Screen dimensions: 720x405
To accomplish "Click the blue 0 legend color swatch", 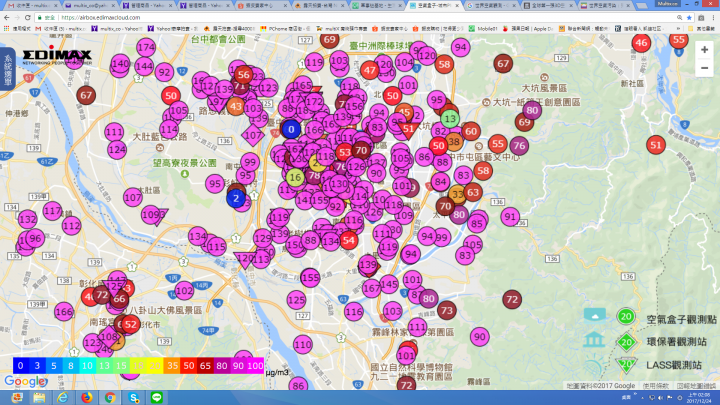I will coord(21,366).
